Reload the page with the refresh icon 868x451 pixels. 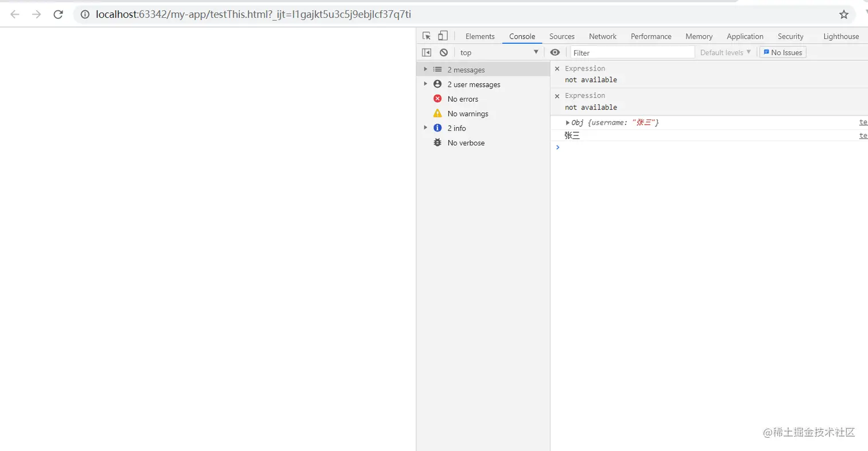[x=58, y=14]
